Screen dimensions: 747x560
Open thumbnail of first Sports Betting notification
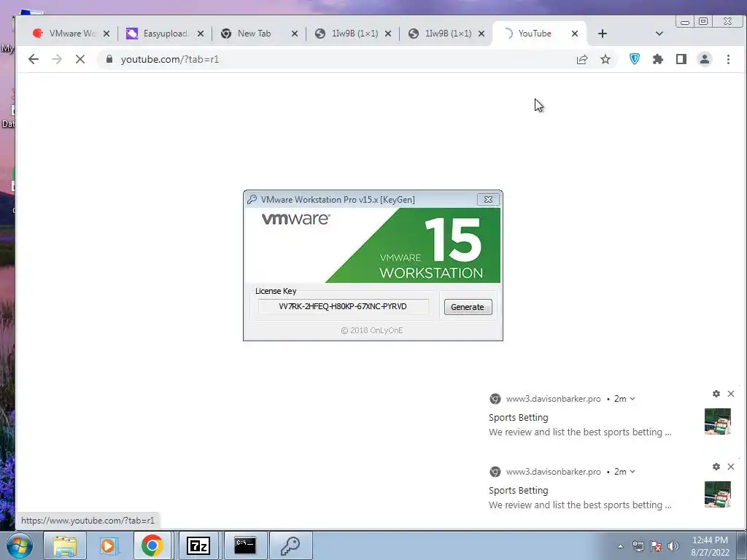click(x=718, y=421)
